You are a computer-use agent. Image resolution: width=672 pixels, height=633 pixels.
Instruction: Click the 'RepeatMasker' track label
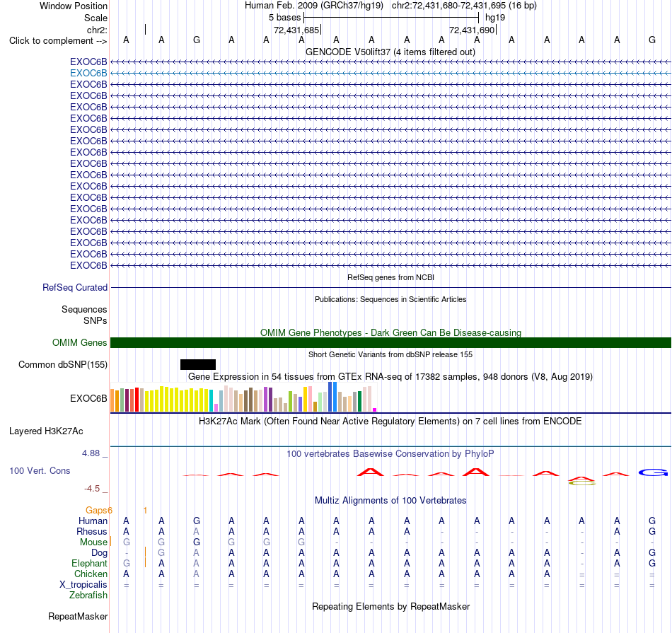point(78,616)
